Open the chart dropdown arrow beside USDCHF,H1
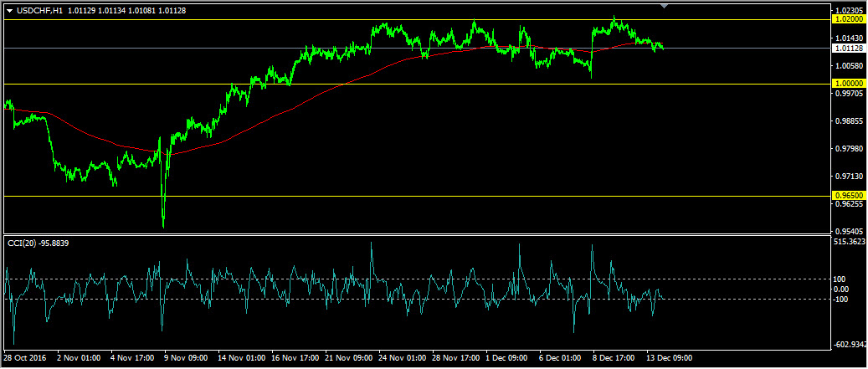Viewport: 868px width, 369px height. (9, 11)
